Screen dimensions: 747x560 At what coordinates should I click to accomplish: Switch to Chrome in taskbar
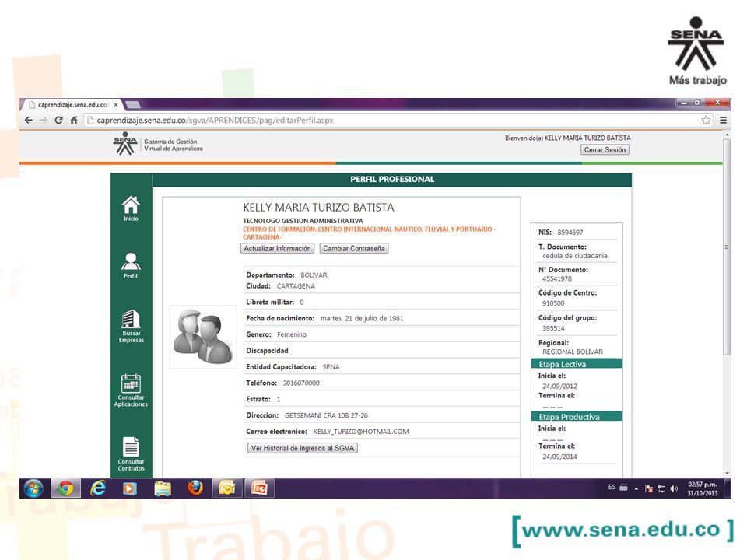(x=65, y=488)
